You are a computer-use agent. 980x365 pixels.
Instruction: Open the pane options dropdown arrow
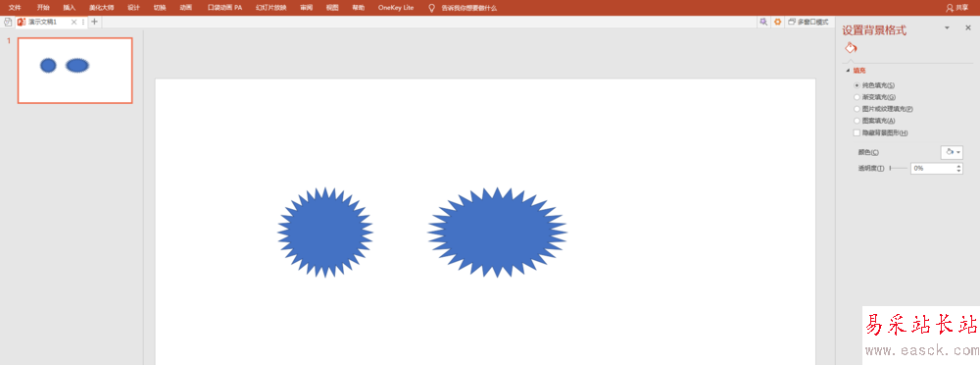(x=947, y=28)
